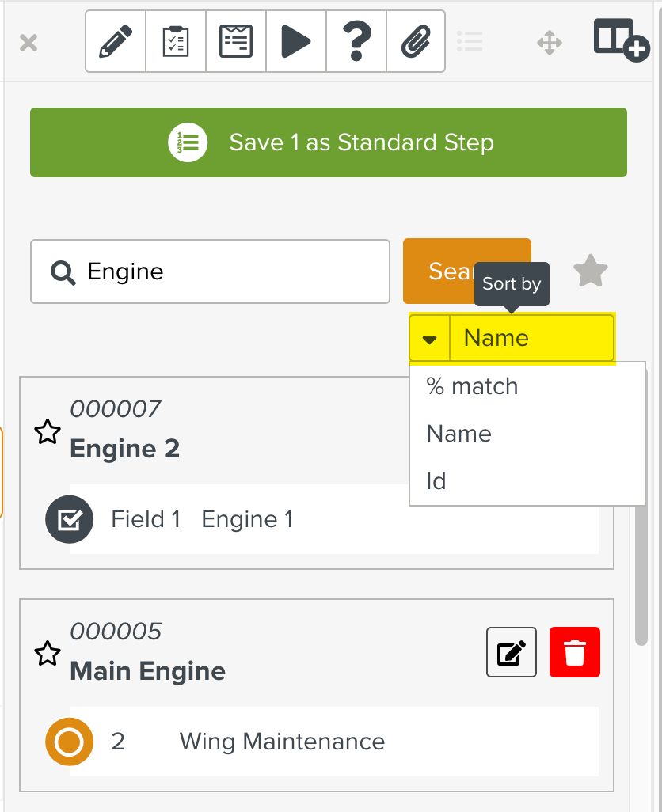Click the pencil edit icon in toolbar

[116, 41]
